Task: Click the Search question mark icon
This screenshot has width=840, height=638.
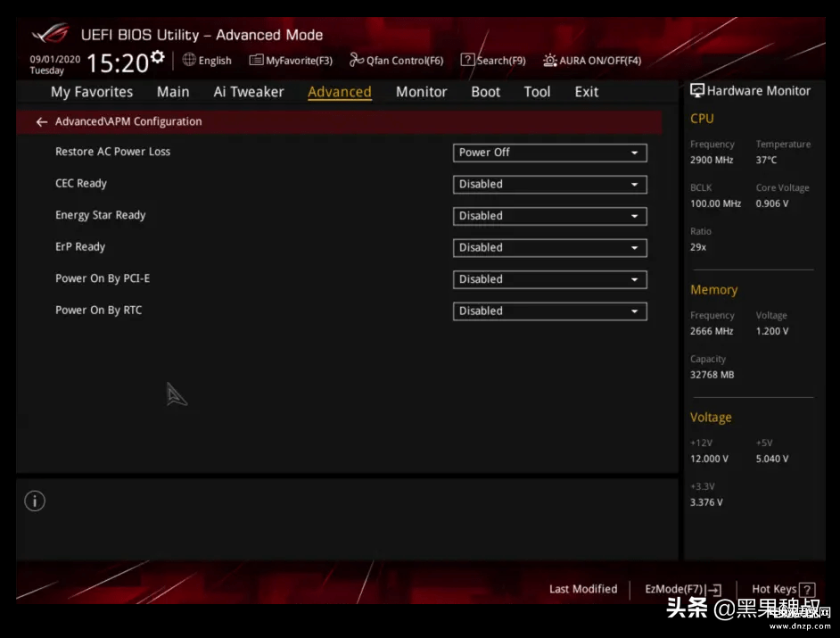Action: 467,60
